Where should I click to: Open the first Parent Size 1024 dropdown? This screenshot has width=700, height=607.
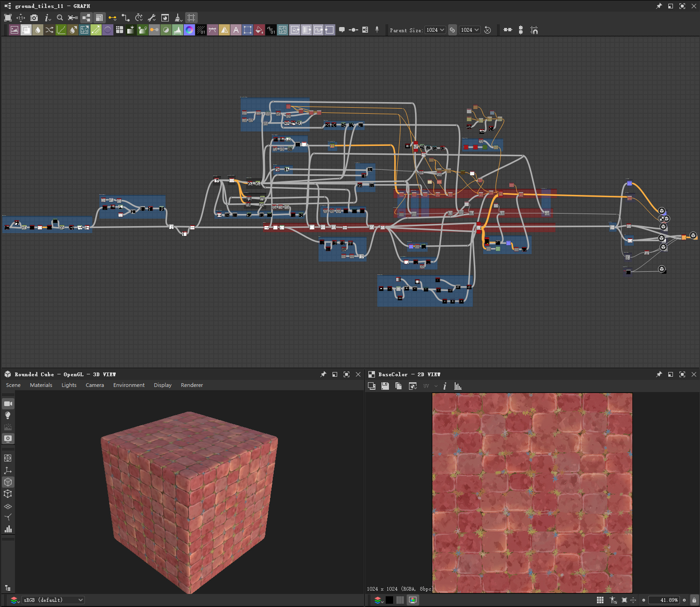pyautogui.click(x=435, y=30)
